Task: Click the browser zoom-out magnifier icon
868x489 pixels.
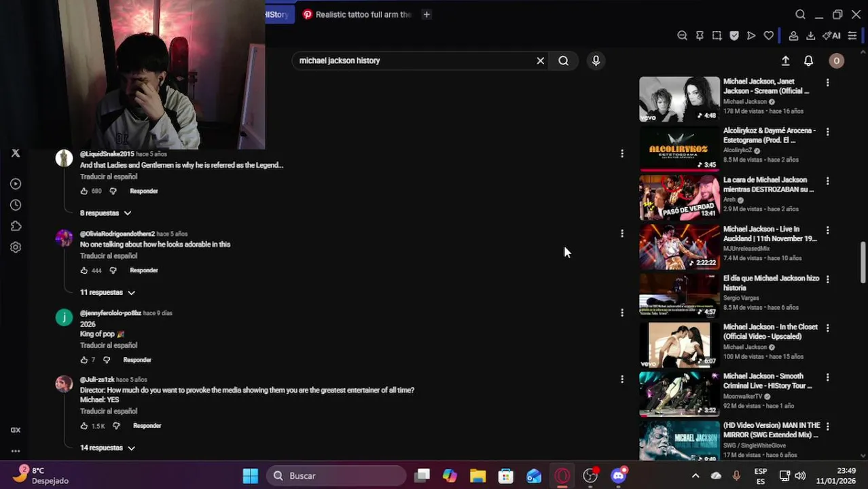Action: [683, 35]
